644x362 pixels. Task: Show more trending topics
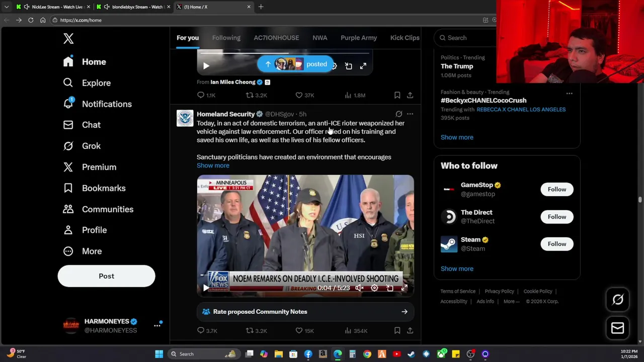tap(457, 137)
